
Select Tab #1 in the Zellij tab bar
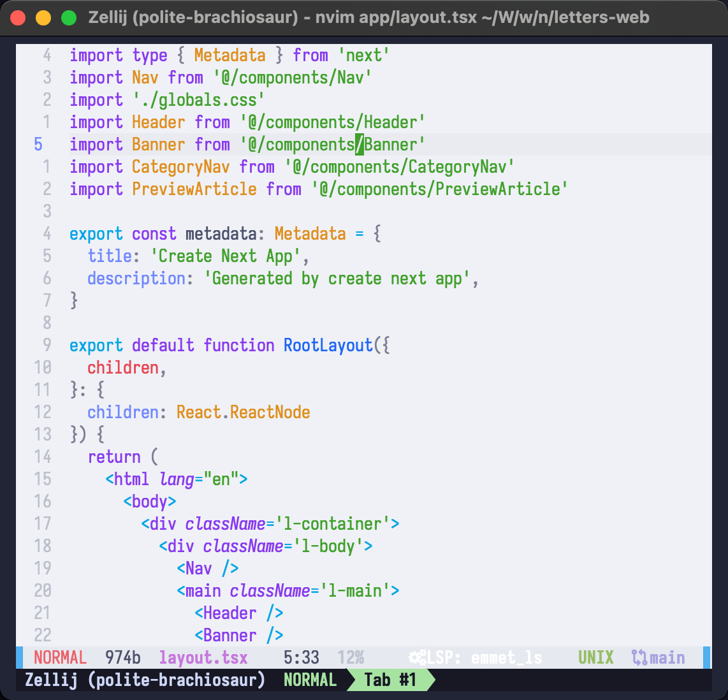(389, 680)
